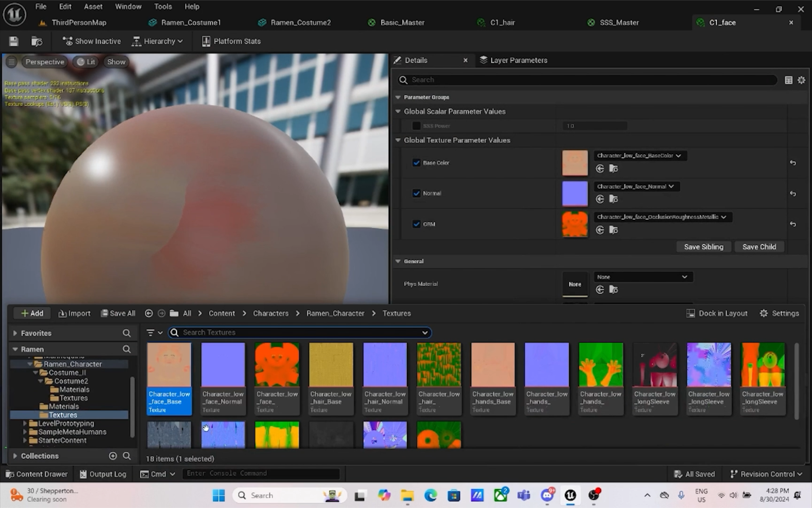Open the Unreal Engine logo icon
Viewport: 812px width, 508px height.
click(x=14, y=14)
